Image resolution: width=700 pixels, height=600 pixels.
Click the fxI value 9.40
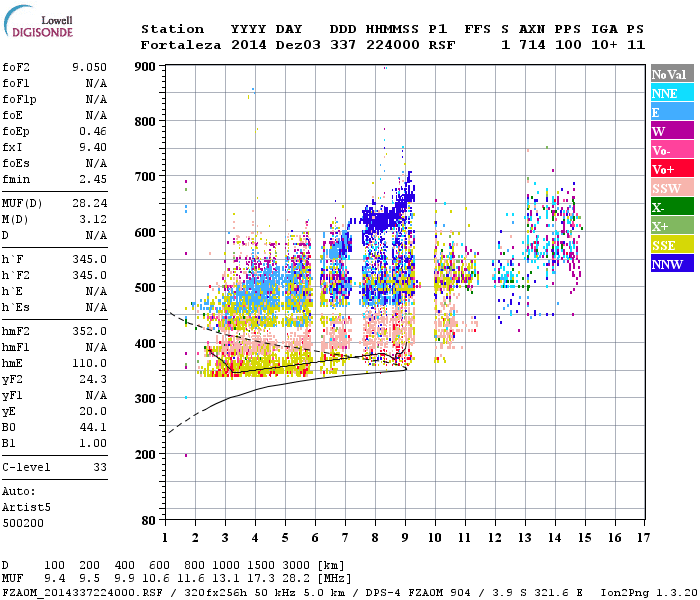point(93,147)
